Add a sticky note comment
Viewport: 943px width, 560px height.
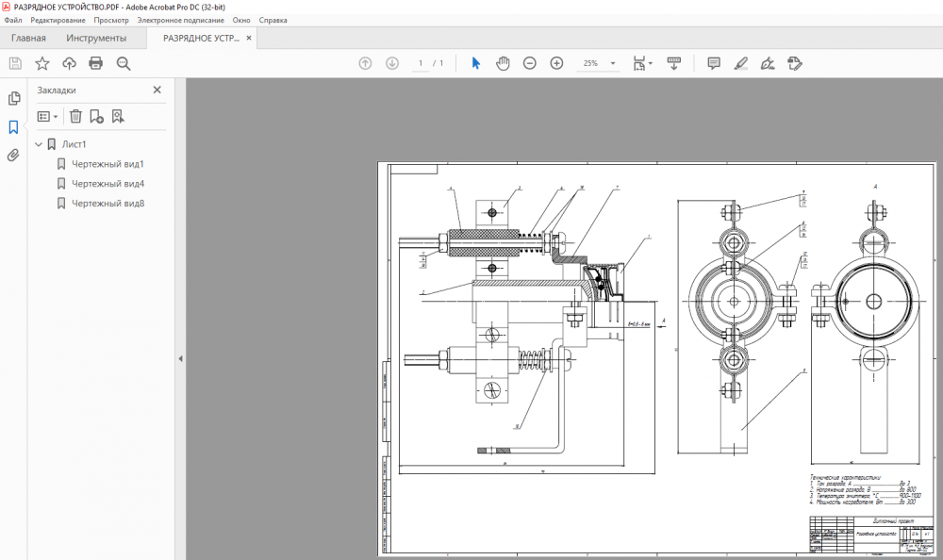click(714, 63)
